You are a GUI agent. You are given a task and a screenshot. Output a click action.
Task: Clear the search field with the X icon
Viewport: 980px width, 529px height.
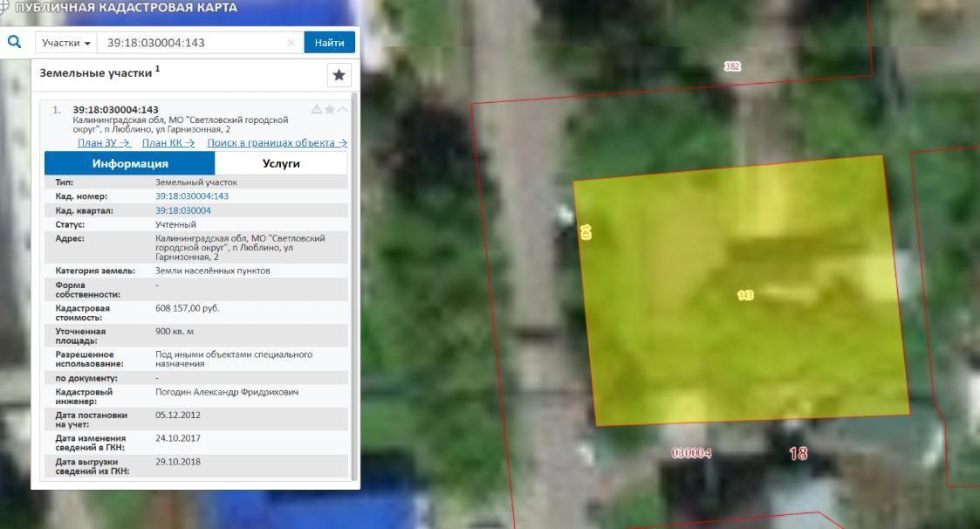tap(291, 43)
